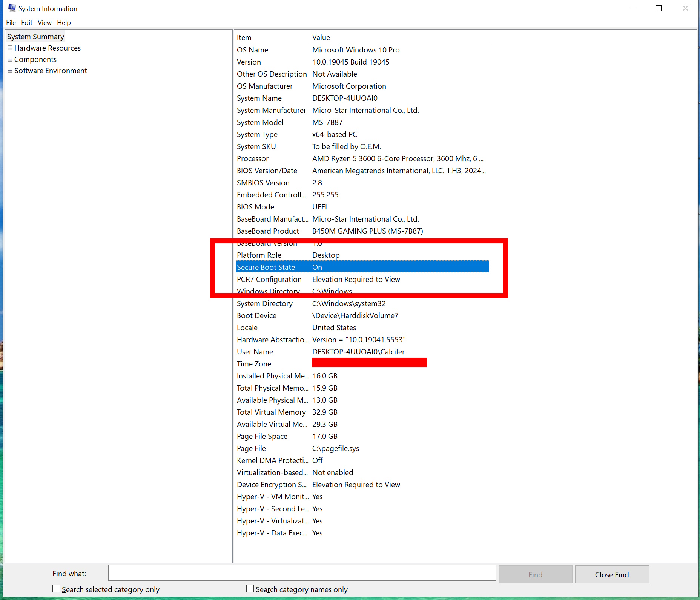The image size is (700, 600).
Task: Select the Hyper-V - VM Monitor row
Action: coord(362,497)
